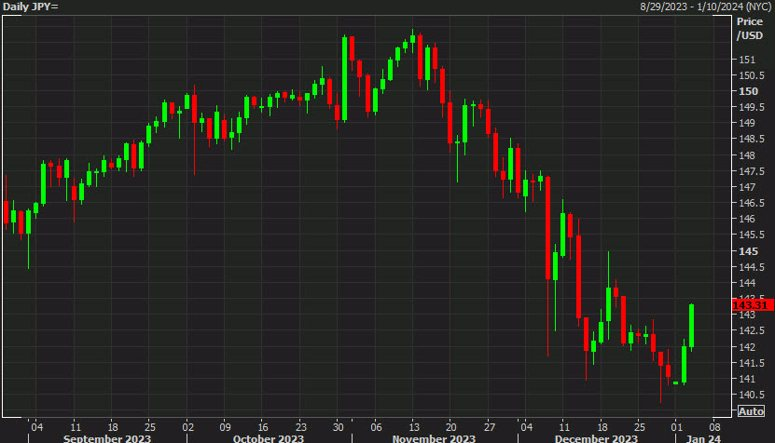Click the 18 December date tick
Viewport: 775px width, 443px height.
(x=602, y=427)
